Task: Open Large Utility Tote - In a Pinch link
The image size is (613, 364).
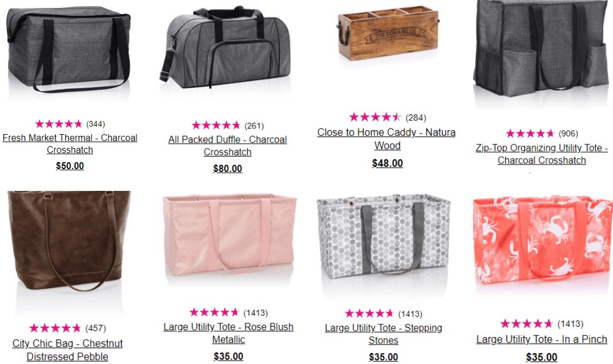Action: point(541,339)
